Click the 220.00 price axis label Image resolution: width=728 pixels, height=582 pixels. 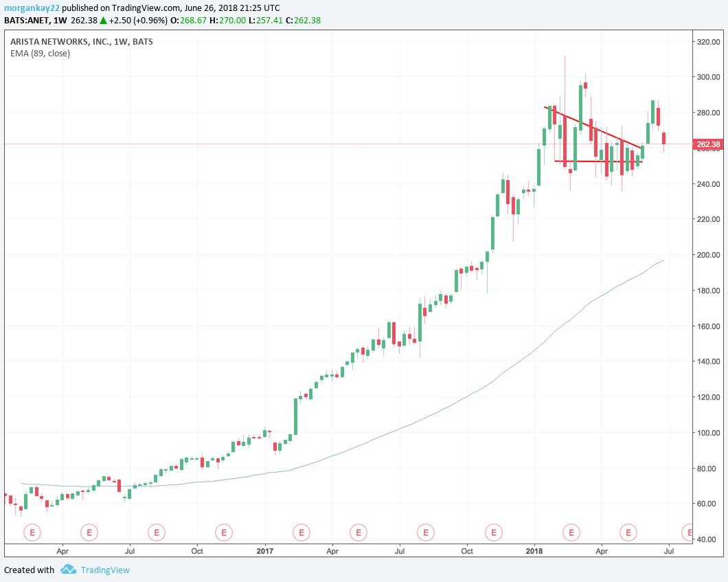[709, 219]
